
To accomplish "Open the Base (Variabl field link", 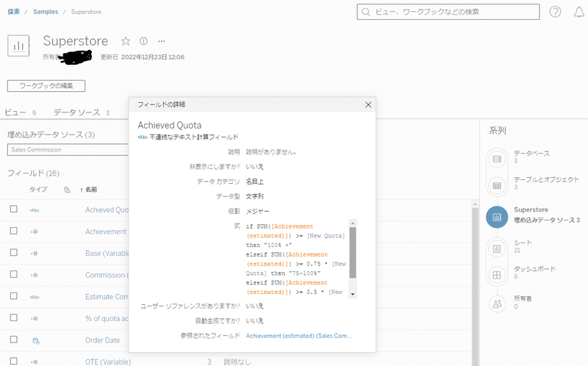I will (107, 254).
